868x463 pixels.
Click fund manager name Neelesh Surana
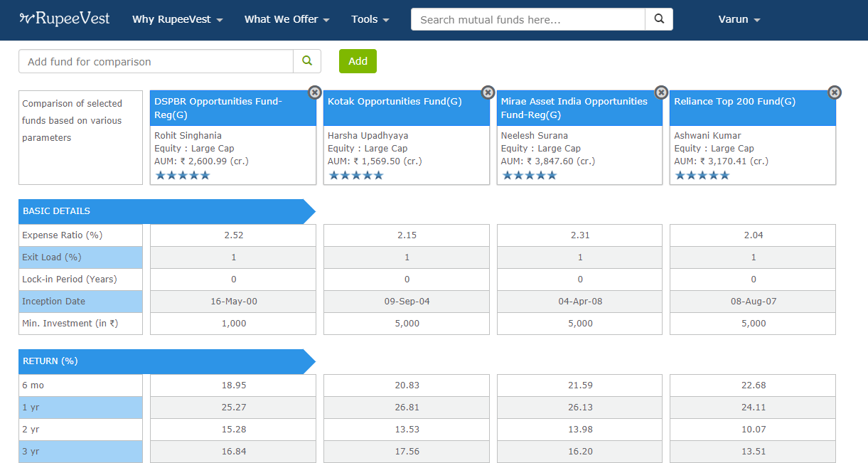pyautogui.click(x=535, y=135)
